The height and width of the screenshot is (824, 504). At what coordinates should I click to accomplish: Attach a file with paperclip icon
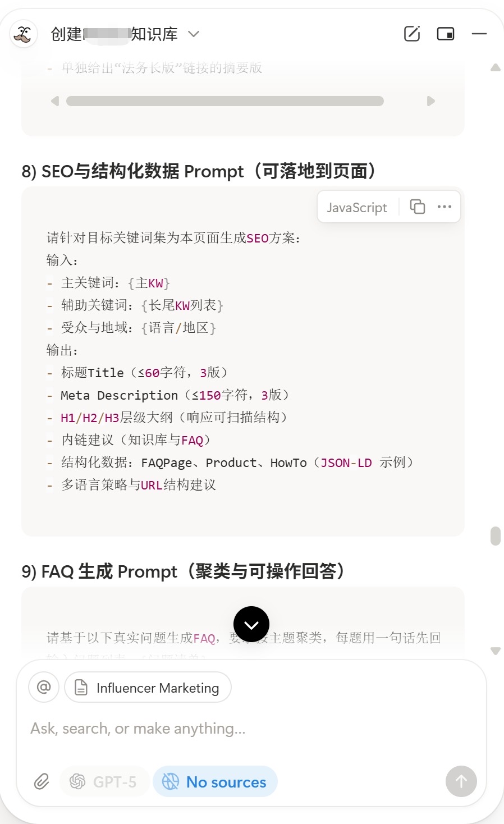click(x=42, y=781)
